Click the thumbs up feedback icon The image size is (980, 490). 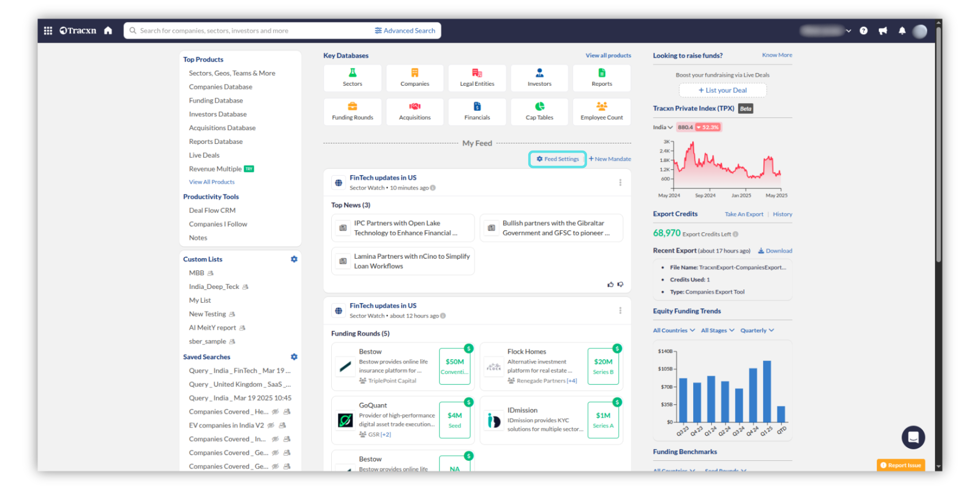[x=610, y=284]
